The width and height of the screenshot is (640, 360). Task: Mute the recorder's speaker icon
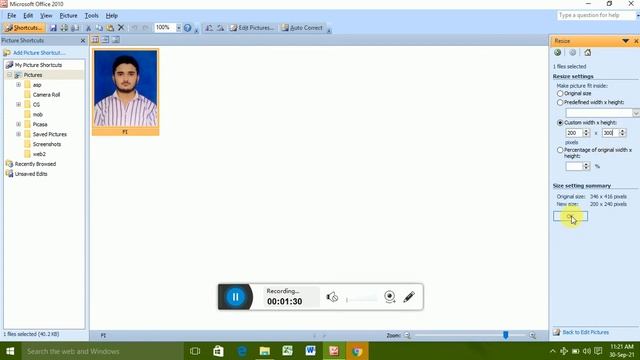tap(332, 297)
